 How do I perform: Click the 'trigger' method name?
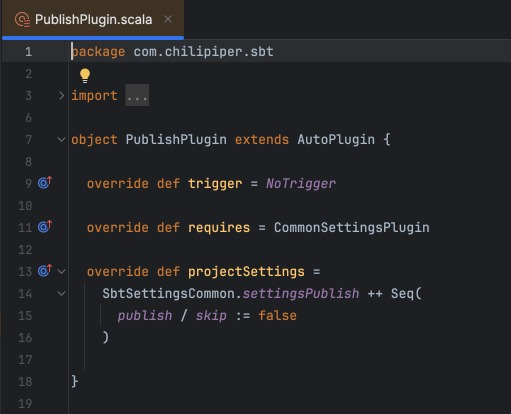pos(215,184)
